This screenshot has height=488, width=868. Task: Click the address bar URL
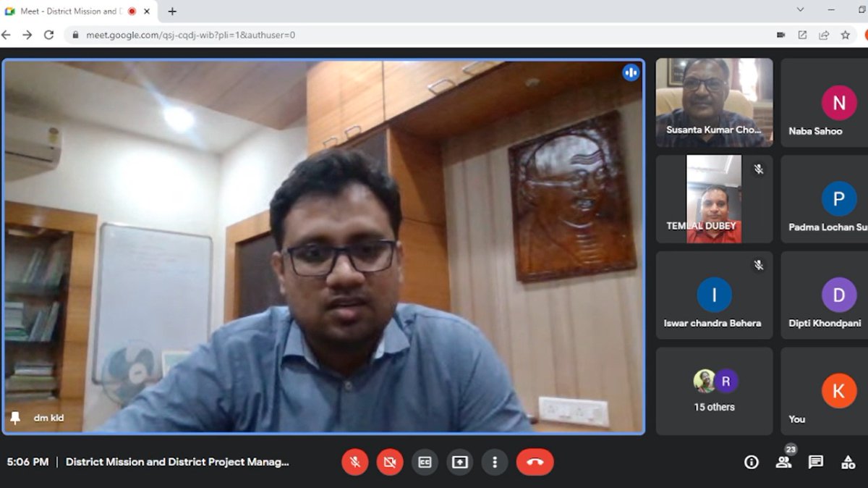(191, 35)
